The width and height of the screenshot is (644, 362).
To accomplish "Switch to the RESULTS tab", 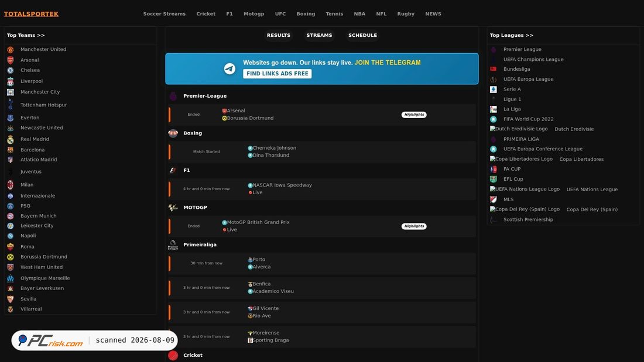I will coord(279,35).
